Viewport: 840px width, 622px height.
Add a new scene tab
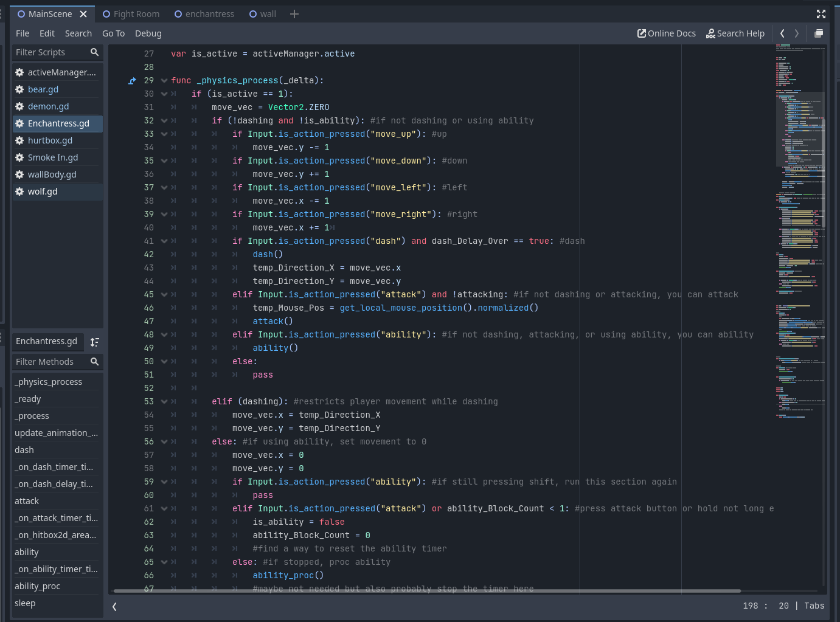(x=294, y=14)
